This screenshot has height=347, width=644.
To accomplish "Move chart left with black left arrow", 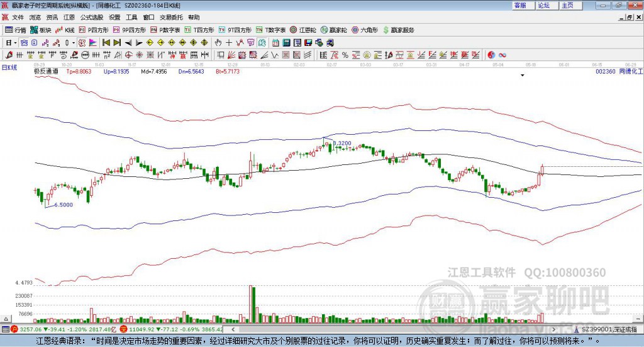I will click(x=128, y=43).
